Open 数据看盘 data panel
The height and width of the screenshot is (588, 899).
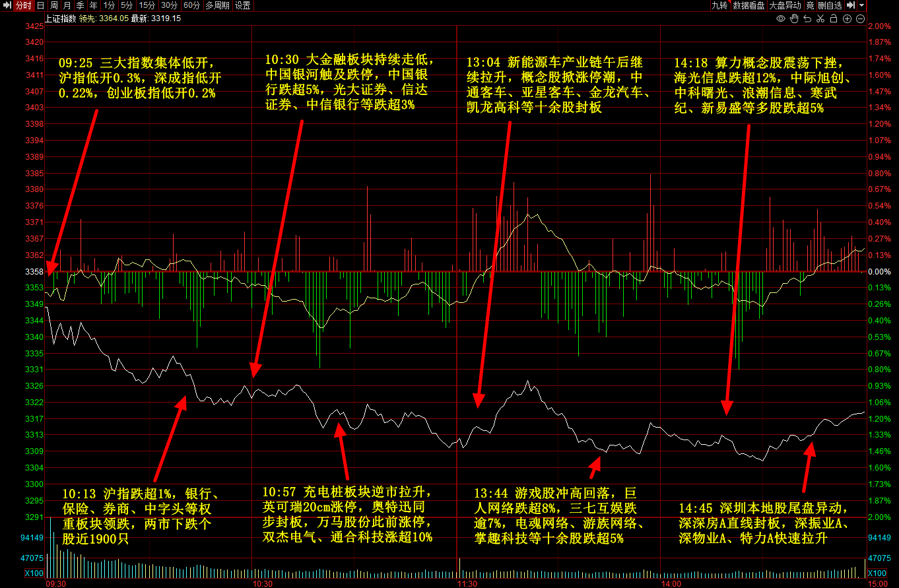tap(749, 5)
